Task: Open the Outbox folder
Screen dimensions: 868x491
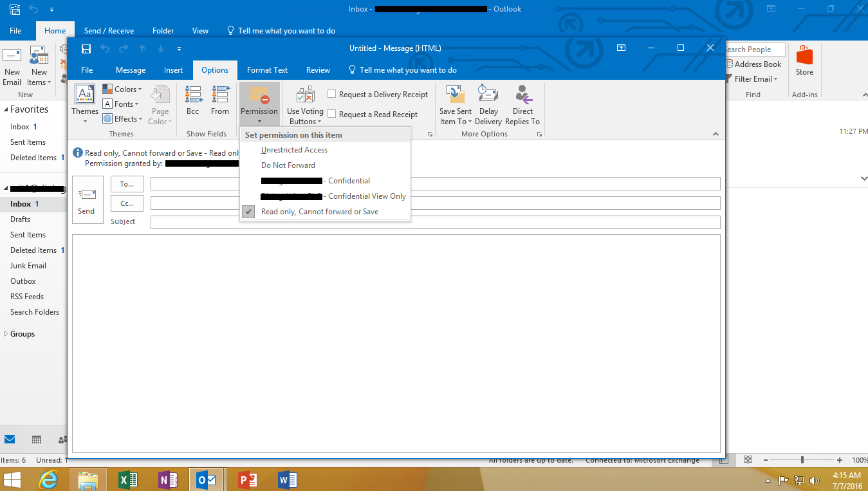Action: [23, 281]
